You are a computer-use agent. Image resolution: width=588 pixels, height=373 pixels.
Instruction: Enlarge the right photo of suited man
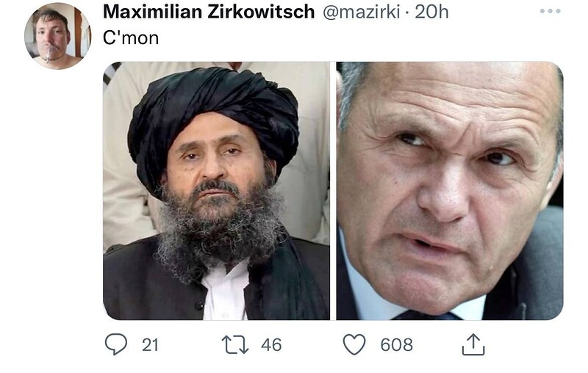[x=450, y=191]
